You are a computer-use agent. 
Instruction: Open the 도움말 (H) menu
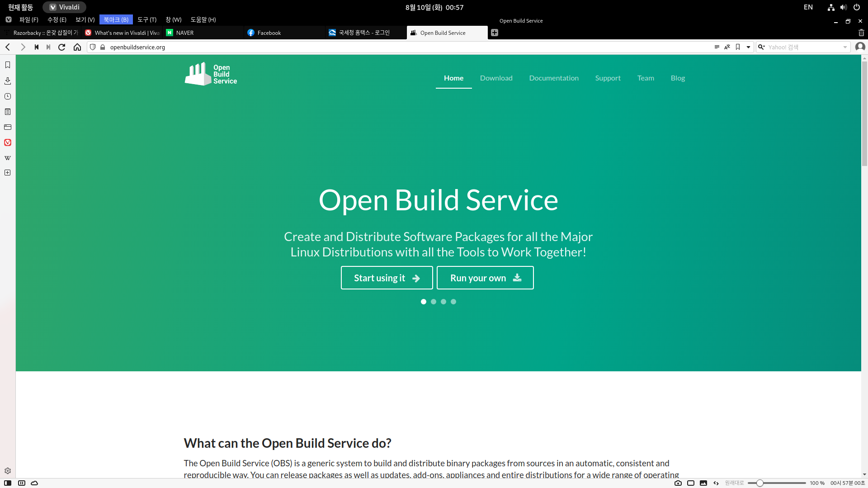203,20
